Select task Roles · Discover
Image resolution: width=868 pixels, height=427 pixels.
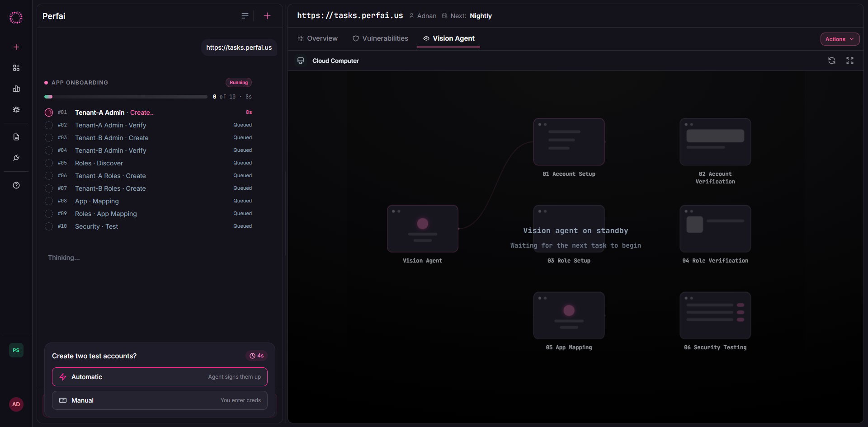[x=148, y=163]
